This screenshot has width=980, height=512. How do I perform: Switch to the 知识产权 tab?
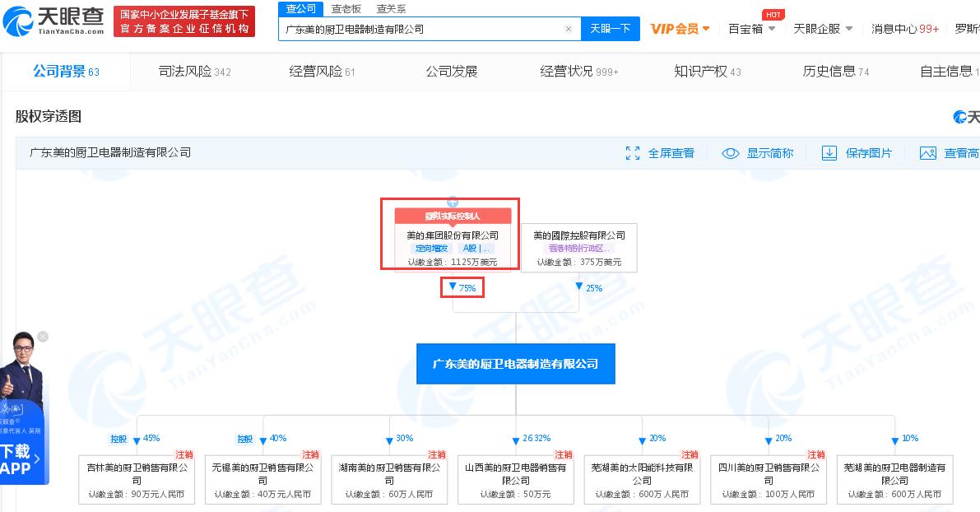click(x=708, y=72)
